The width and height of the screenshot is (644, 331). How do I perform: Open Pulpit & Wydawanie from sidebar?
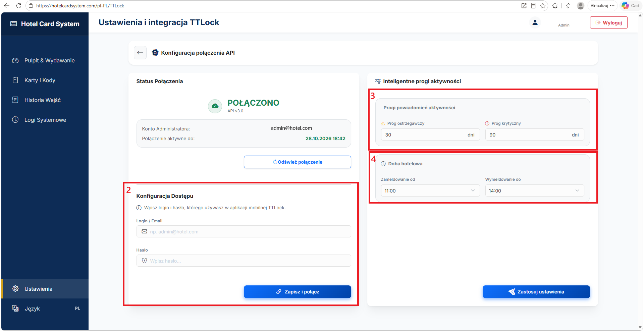tap(45, 60)
